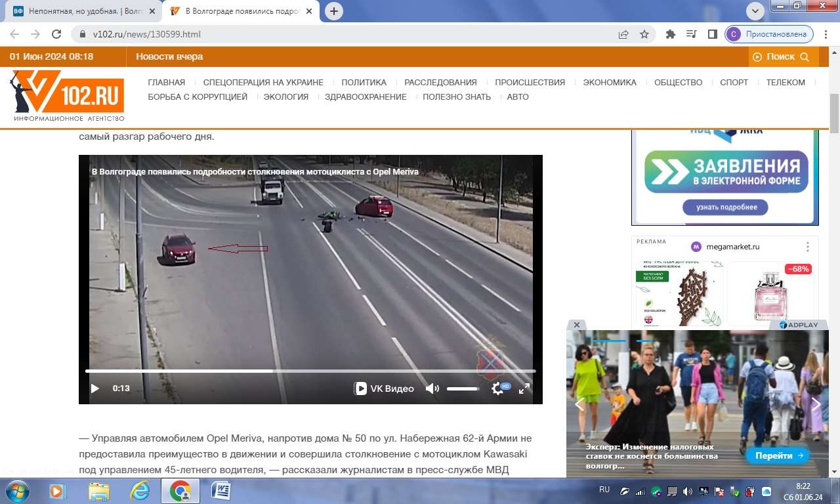
Task: Play the video in the player
Action: (x=95, y=388)
